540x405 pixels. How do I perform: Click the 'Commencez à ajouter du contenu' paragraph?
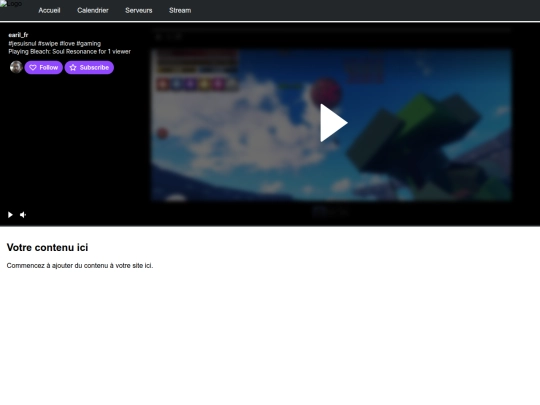pos(80,266)
